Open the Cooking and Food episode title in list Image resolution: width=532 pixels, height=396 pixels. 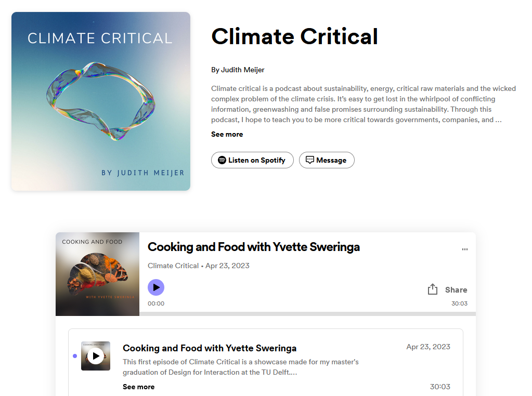(210, 348)
